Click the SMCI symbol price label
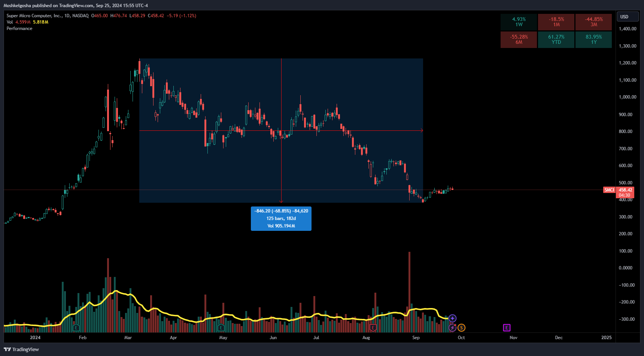 click(609, 190)
